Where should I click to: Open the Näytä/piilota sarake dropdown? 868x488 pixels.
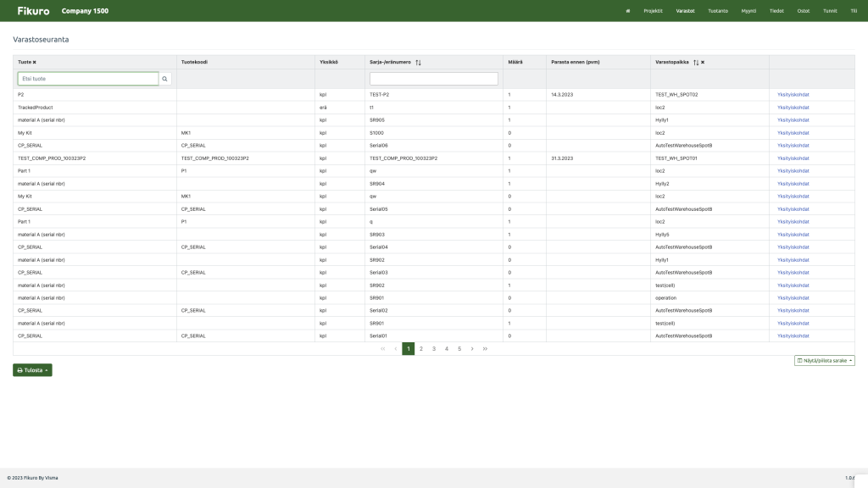[x=824, y=361]
